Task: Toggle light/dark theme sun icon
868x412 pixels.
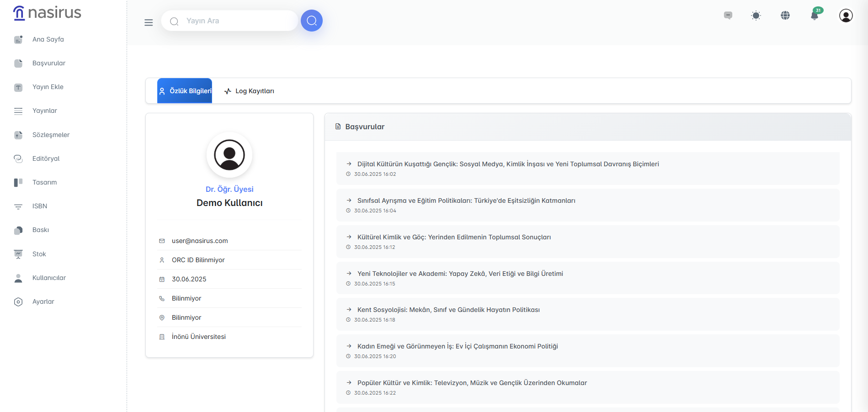Action: point(756,16)
